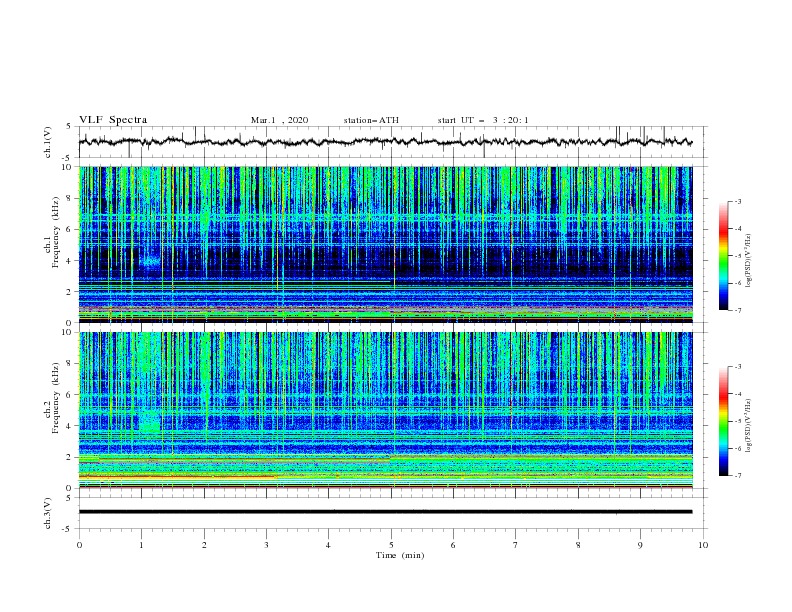Viewport: 792px width, 612px height.
Task: Click the ch.1 "Frequency (kHz)" axis label
Action: click(x=56, y=232)
